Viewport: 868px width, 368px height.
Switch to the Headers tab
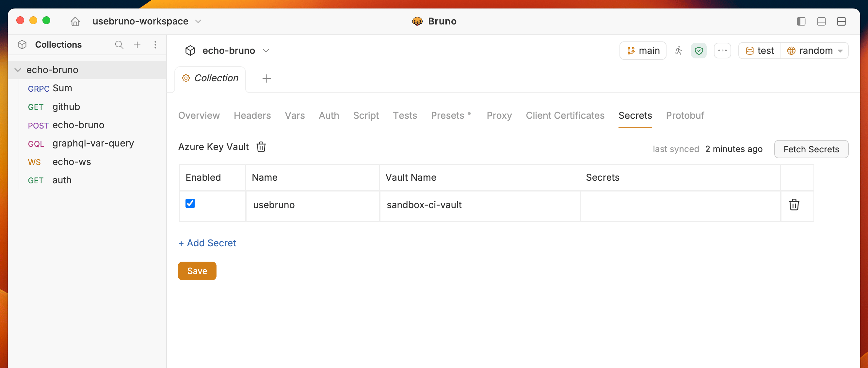252,115
